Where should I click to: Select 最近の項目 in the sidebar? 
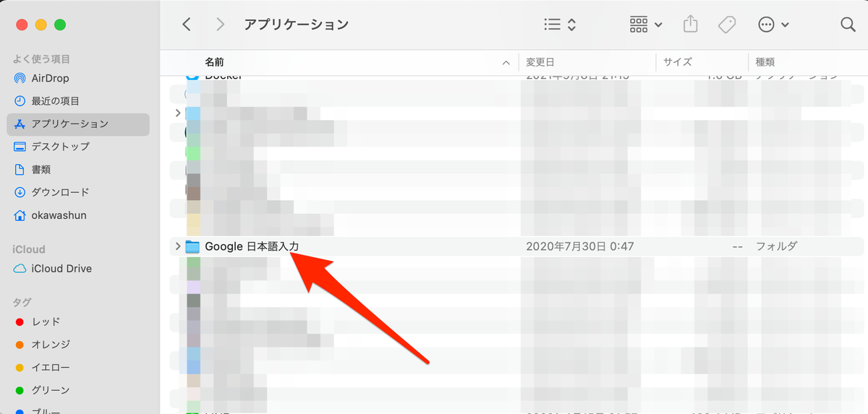click(x=78, y=101)
